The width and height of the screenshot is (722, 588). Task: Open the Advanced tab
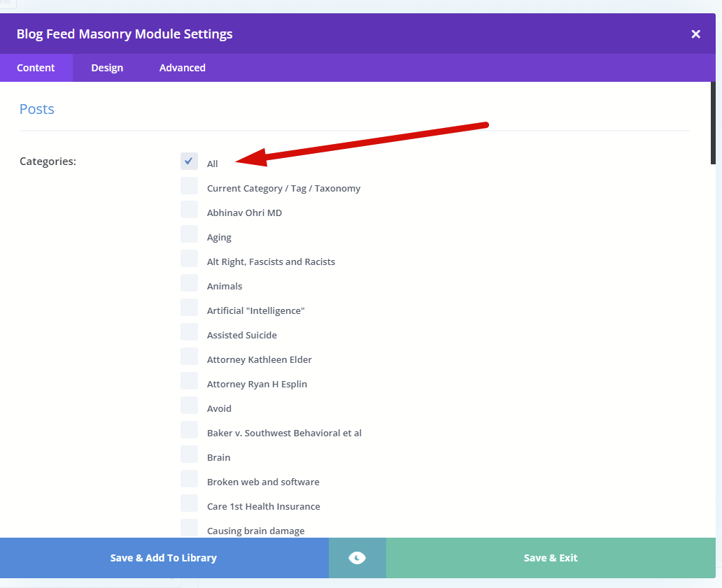182,68
